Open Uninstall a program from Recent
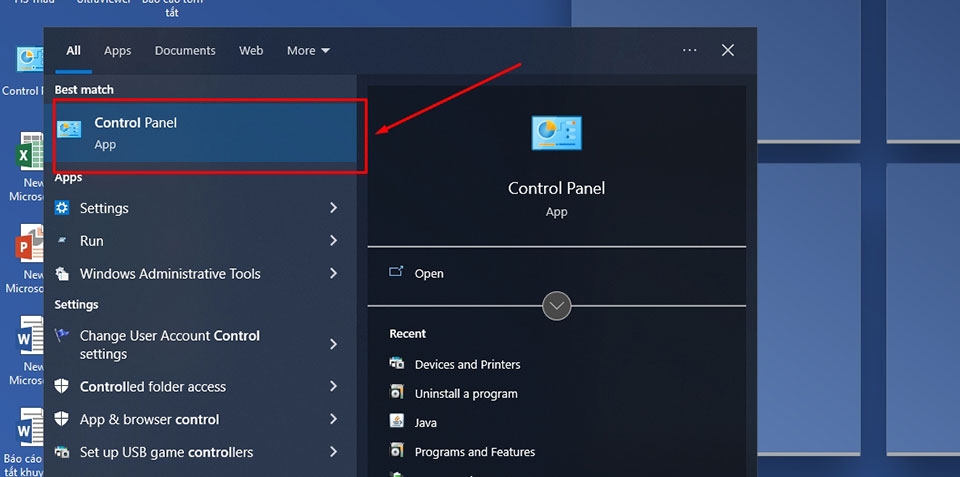Image resolution: width=960 pixels, height=477 pixels. [466, 394]
